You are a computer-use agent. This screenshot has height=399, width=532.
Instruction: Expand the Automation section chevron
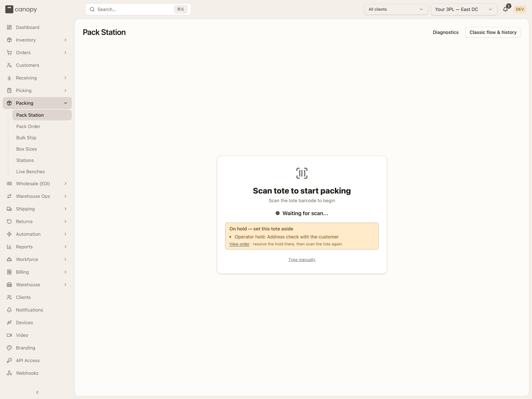[65, 234]
